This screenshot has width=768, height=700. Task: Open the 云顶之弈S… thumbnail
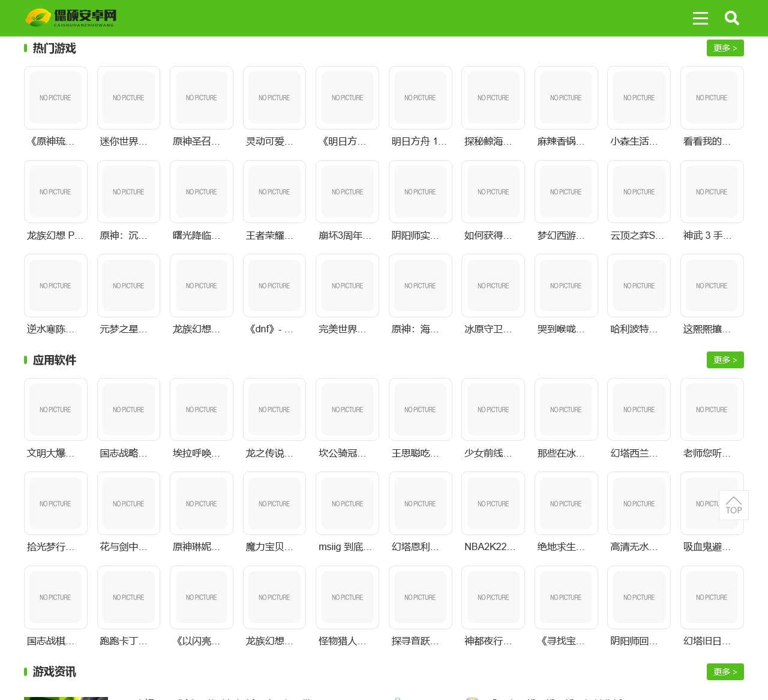point(639,192)
